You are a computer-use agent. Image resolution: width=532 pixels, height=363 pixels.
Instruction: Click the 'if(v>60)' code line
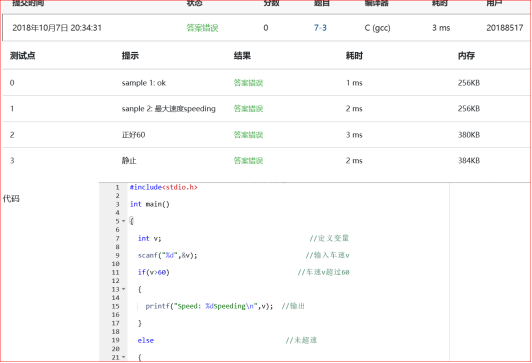pyautogui.click(x=153, y=272)
